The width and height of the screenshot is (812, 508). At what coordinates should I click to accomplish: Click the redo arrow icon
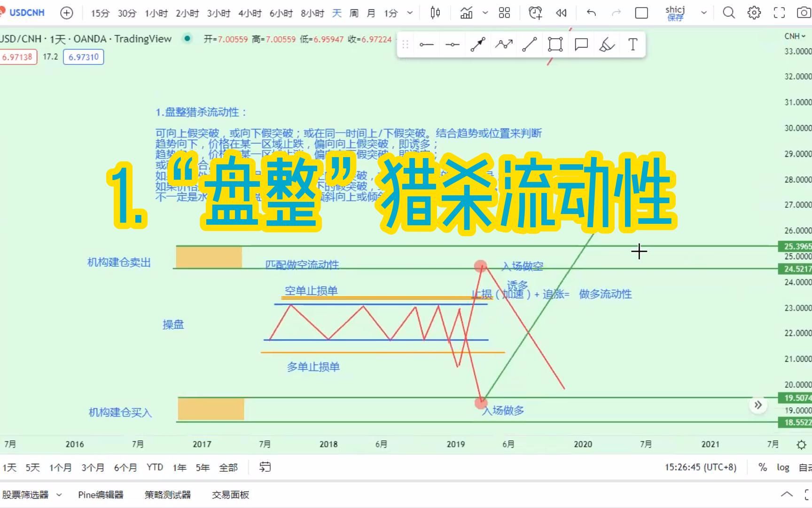click(617, 13)
